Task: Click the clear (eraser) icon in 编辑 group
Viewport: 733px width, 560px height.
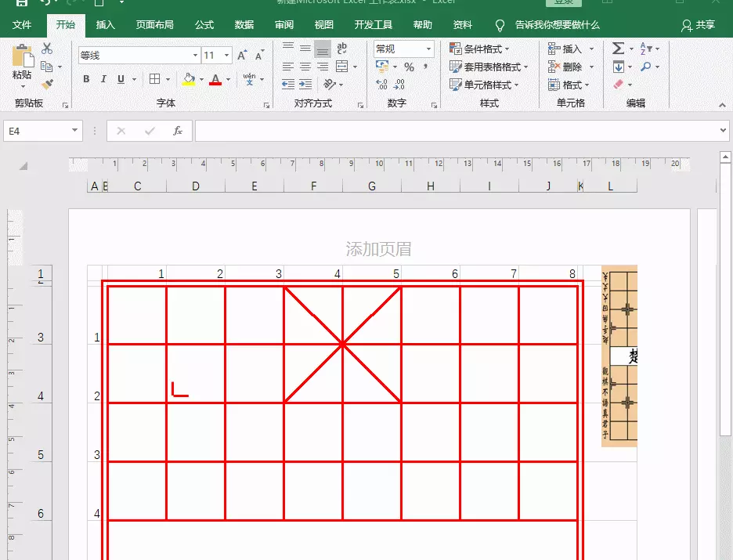Action: pyautogui.click(x=618, y=83)
